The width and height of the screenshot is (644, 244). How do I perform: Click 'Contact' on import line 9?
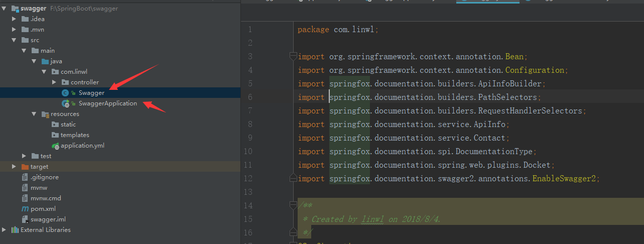pyautogui.click(x=489, y=138)
